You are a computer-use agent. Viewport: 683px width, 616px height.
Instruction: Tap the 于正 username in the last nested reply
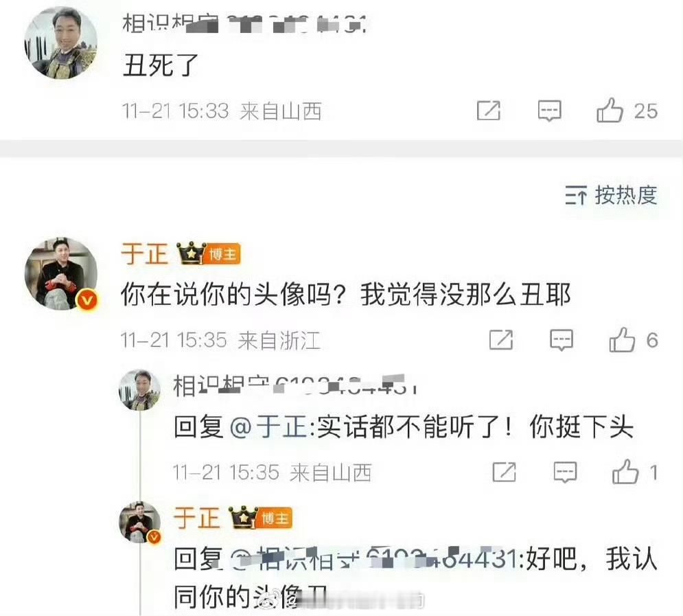197,518
